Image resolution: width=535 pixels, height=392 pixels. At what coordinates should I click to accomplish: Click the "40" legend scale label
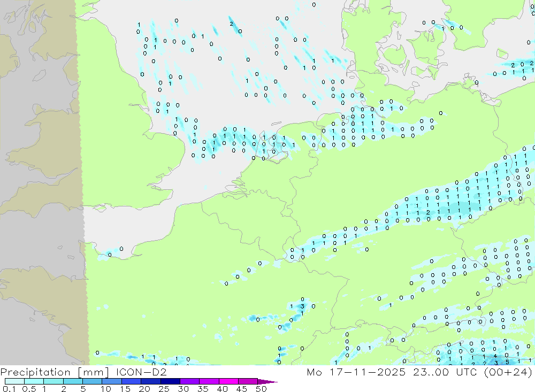tap(222, 389)
